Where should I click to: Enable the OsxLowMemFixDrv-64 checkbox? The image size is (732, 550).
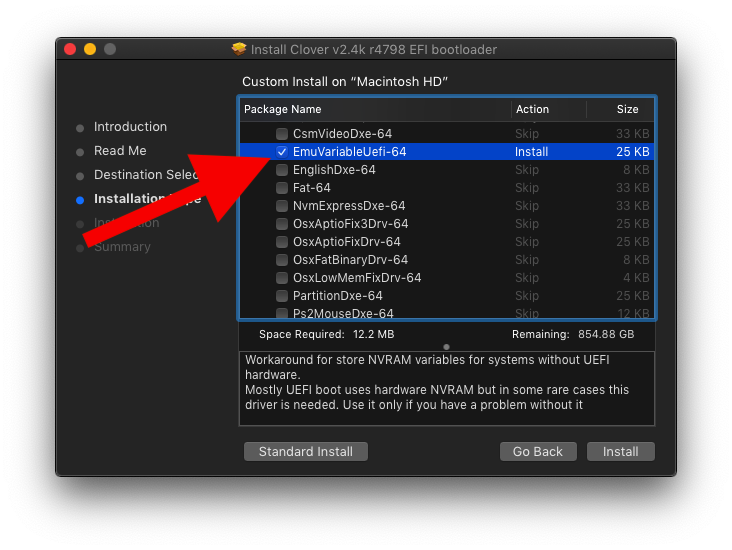(x=282, y=278)
